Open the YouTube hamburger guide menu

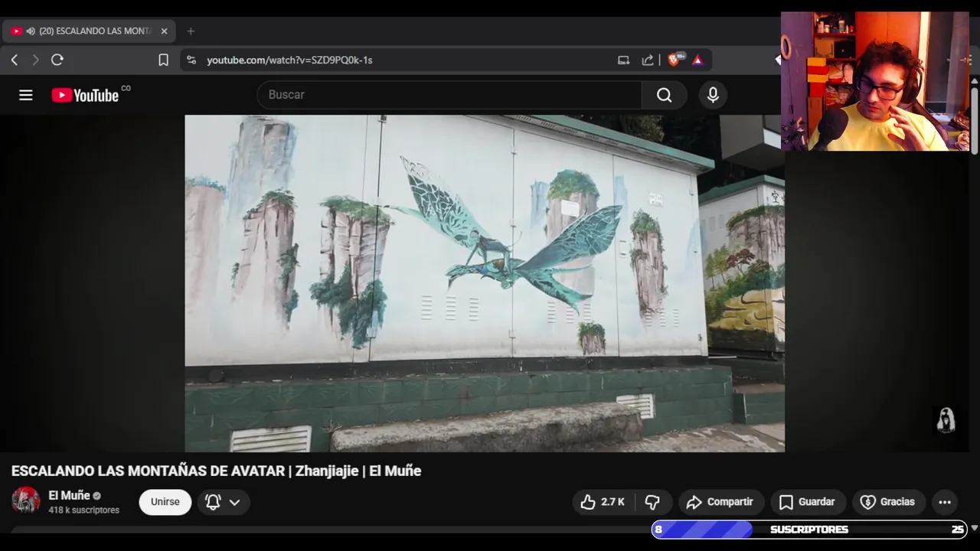tap(26, 95)
